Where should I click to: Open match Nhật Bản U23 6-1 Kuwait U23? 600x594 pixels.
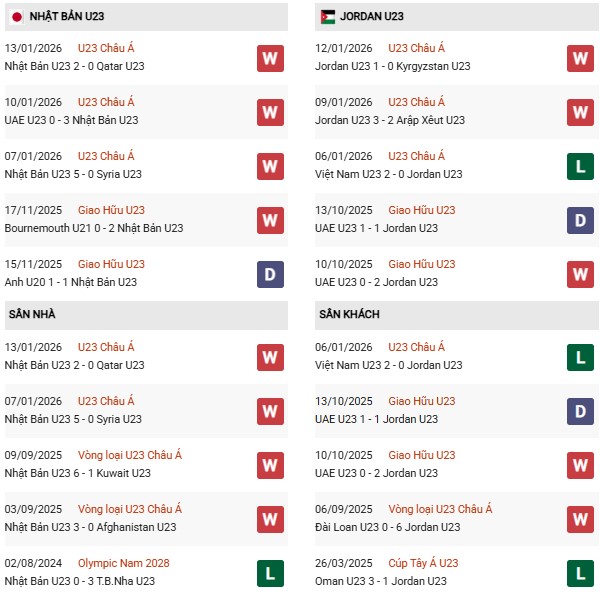pos(78,473)
